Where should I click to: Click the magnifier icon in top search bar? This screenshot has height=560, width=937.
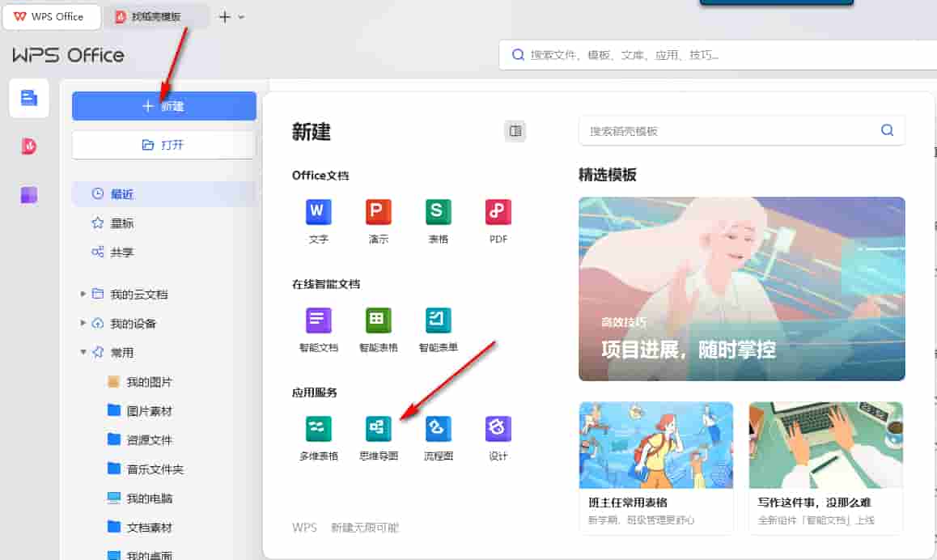[518, 55]
